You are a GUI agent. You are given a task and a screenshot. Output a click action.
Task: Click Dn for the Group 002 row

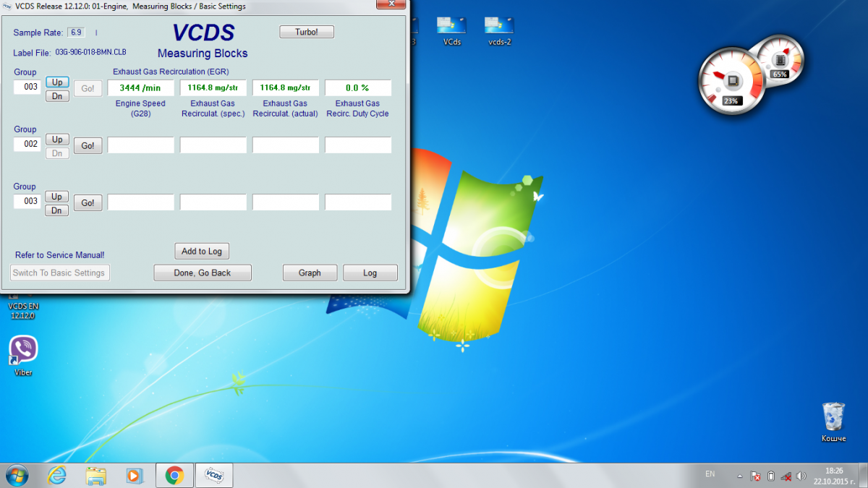coord(57,153)
